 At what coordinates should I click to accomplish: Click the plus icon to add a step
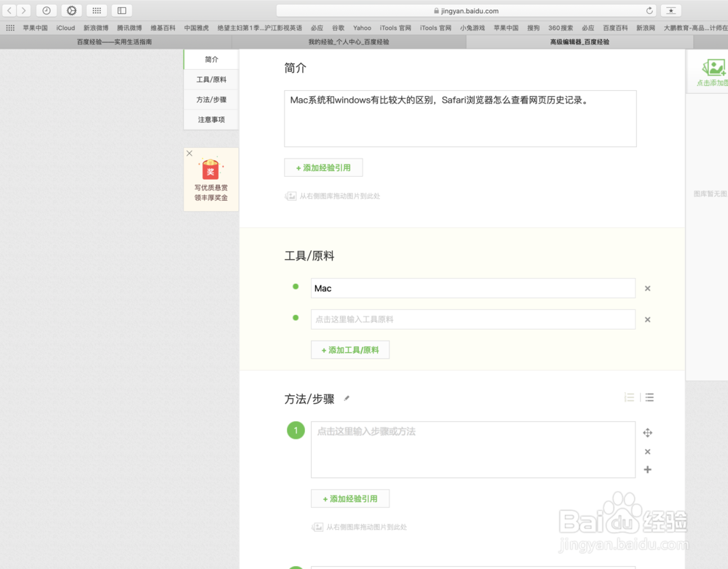coord(647,470)
